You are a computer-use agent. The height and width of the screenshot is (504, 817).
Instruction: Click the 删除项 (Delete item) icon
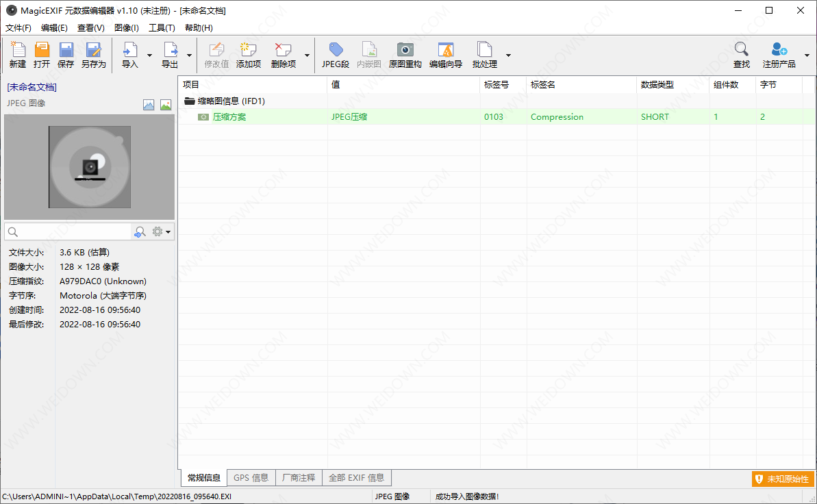click(x=283, y=49)
